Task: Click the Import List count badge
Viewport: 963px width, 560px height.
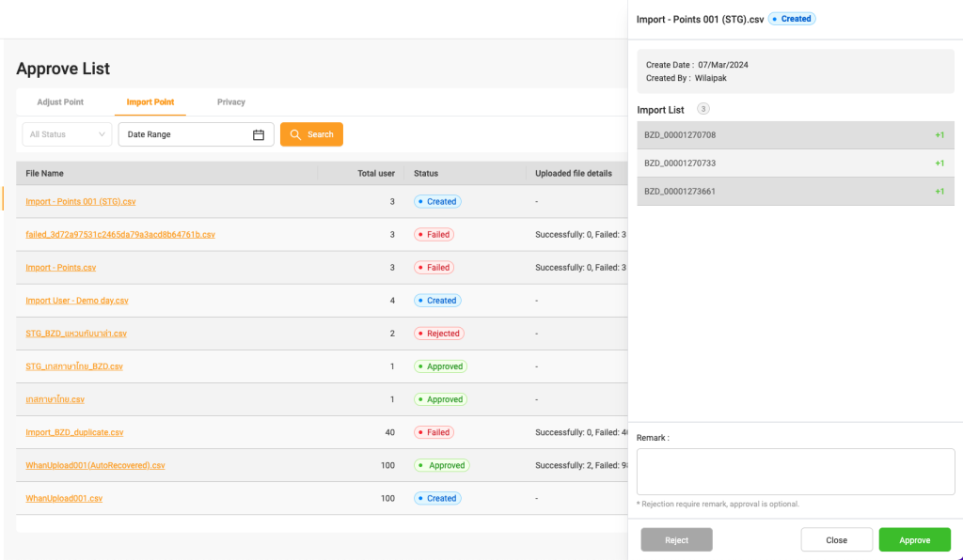Action: [x=703, y=110]
